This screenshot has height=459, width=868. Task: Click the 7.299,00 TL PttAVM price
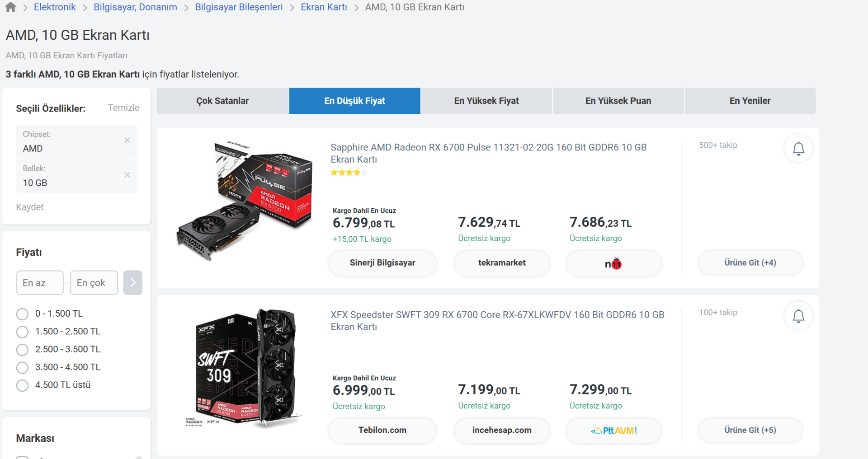[601, 389]
